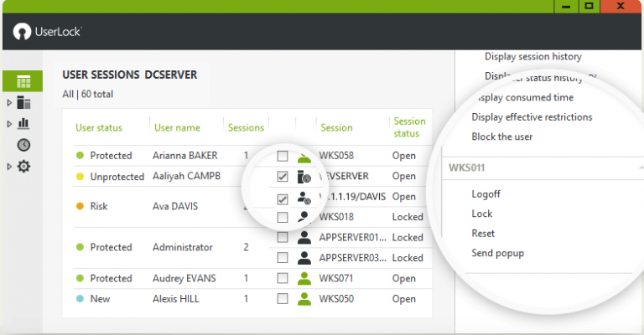The height and width of the screenshot is (335, 644).
Task: Tick the checkbox for WKS071 session
Action: click(x=283, y=278)
